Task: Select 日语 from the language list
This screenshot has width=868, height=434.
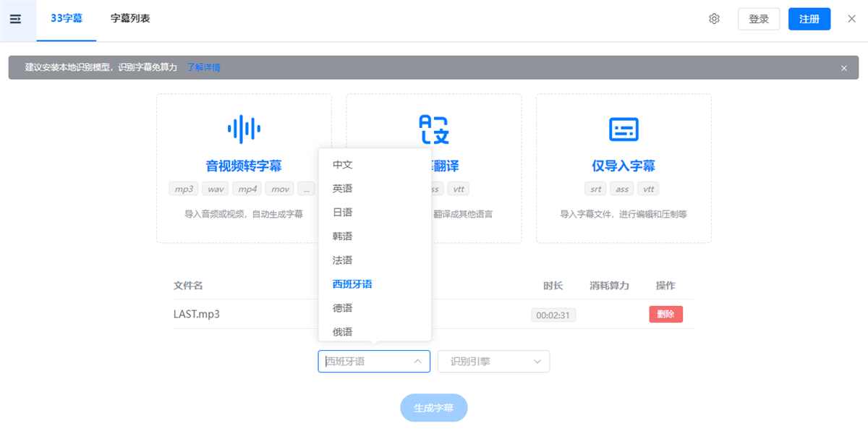Action: point(341,212)
